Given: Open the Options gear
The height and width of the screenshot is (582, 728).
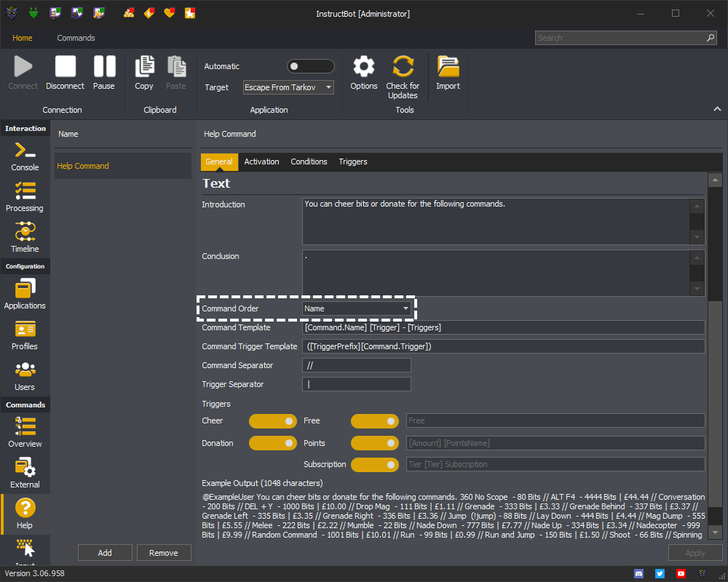Looking at the screenshot, I should 363,73.
